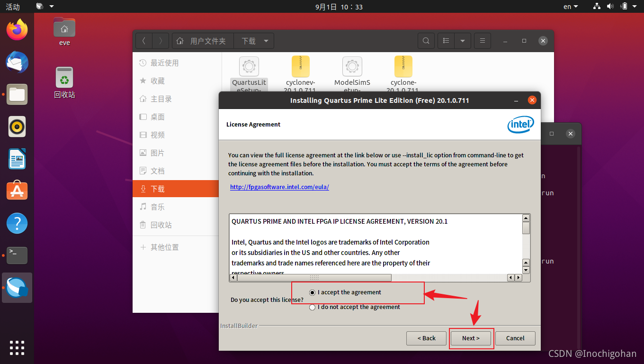
Task: Open file manager hamburger menu
Action: coord(482,41)
